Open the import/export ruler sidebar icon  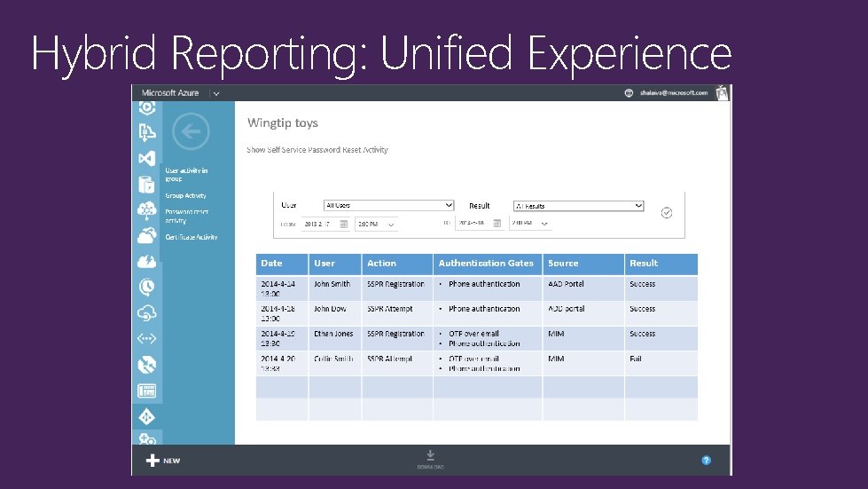click(x=146, y=132)
